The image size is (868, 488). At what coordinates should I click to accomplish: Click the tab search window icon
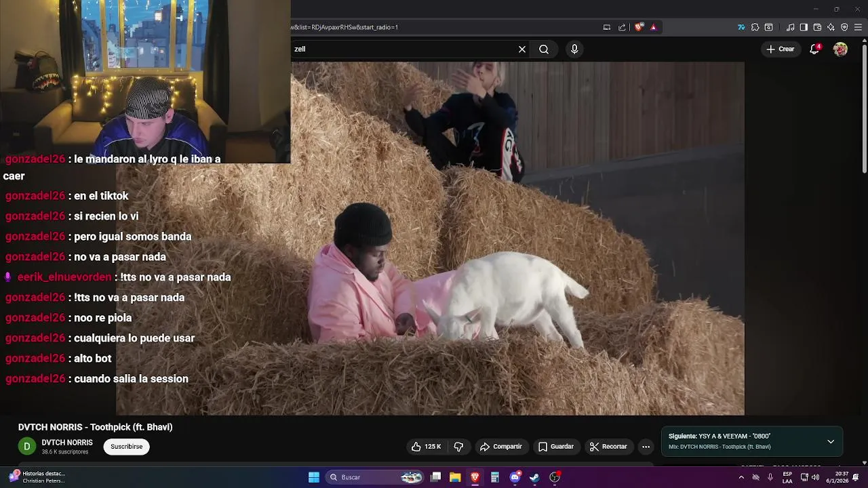coord(768,27)
